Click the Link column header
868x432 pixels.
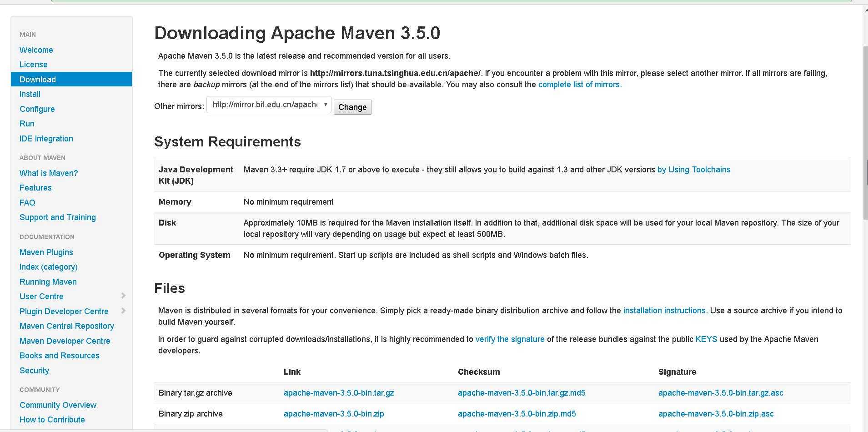tap(292, 372)
